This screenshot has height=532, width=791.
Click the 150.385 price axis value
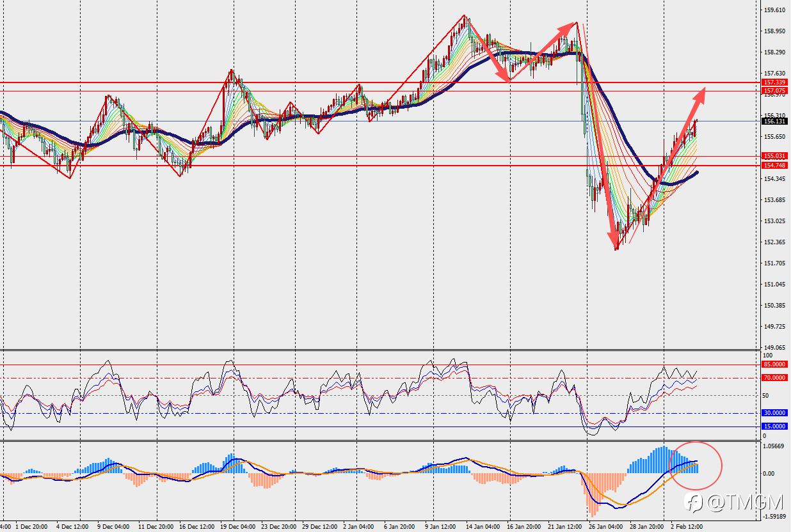(x=775, y=306)
